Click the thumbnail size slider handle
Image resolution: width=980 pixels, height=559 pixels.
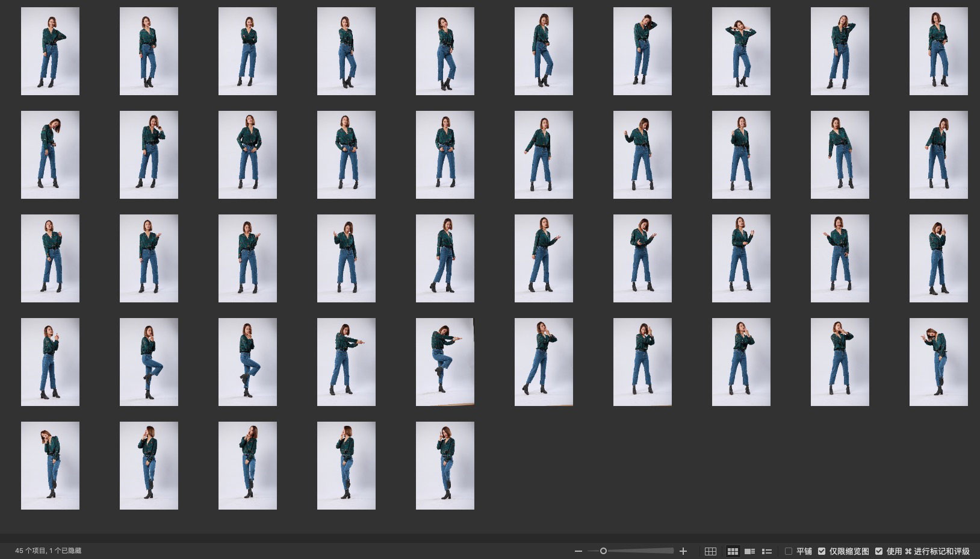click(x=603, y=551)
